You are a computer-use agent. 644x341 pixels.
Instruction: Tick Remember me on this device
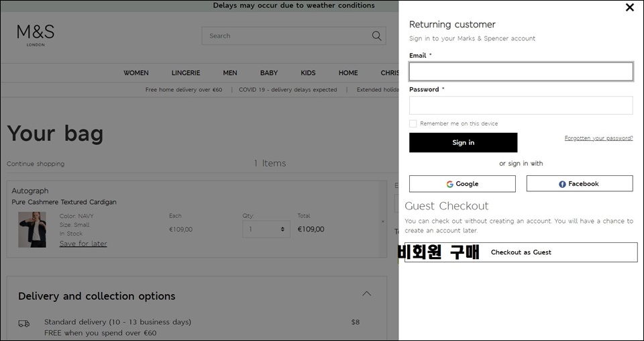[413, 124]
